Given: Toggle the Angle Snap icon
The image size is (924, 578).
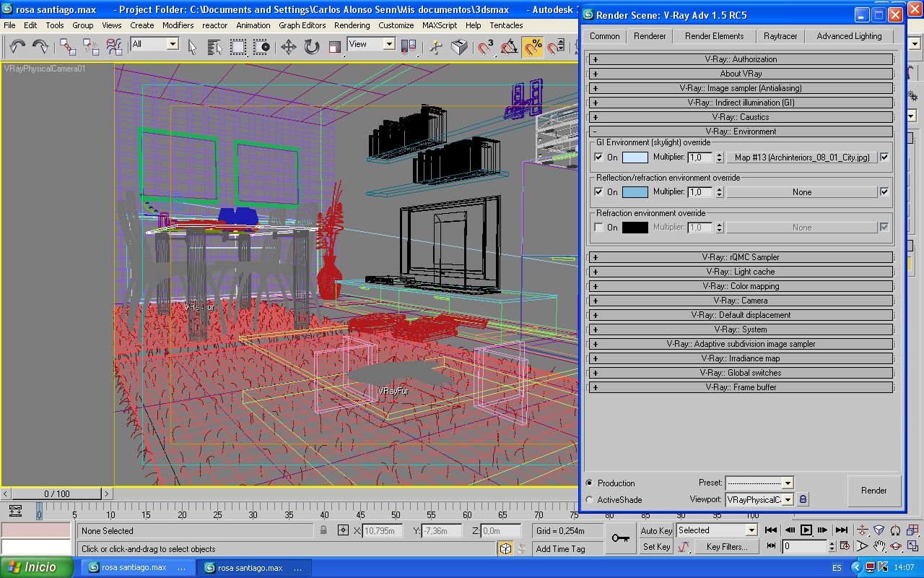Looking at the screenshot, I should pos(510,48).
